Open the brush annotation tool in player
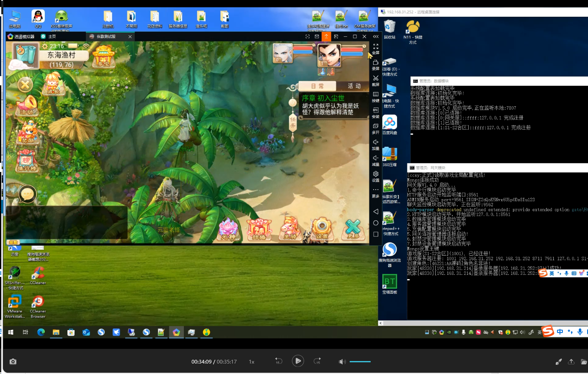Viewport: 588px width, 374px height. (x=559, y=361)
